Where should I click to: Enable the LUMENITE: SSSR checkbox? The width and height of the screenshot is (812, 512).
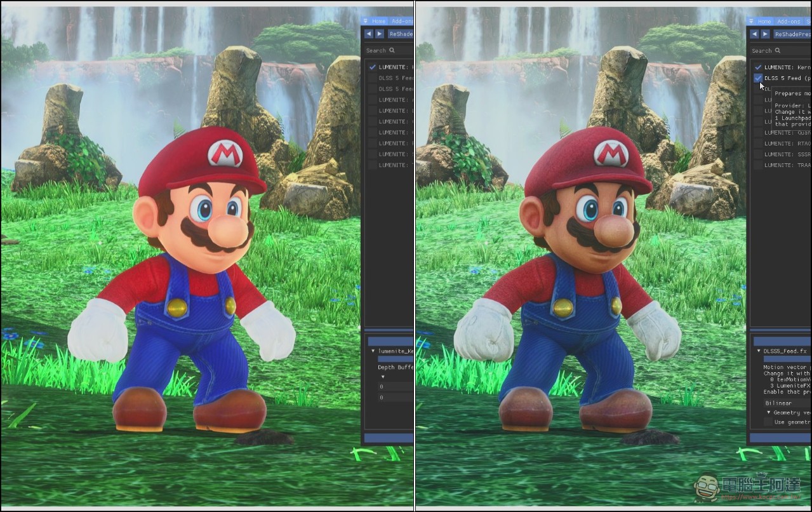point(758,154)
